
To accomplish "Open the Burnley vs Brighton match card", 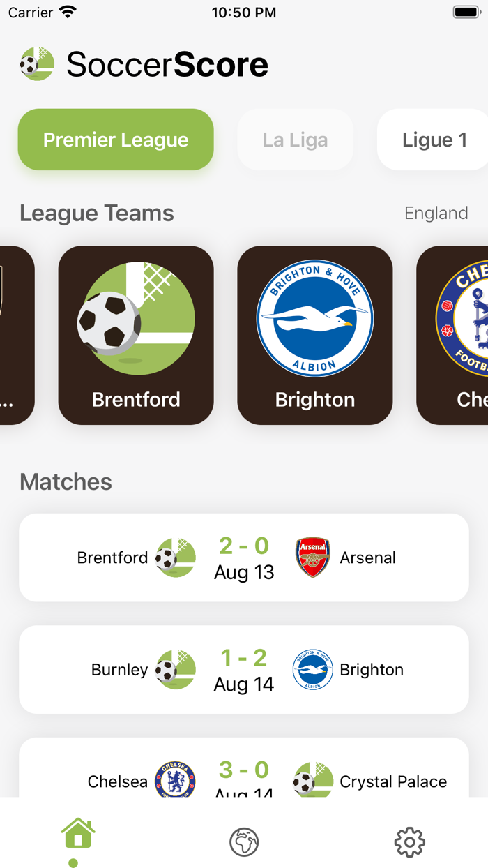I will pos(244,669).
